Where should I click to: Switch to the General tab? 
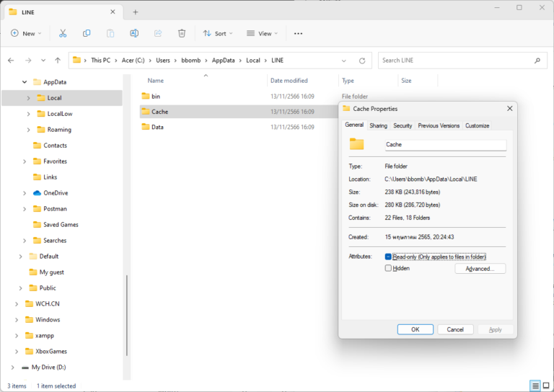(354, 125)
